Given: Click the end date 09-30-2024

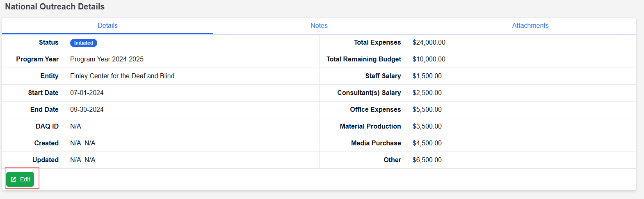Looking at the screenshot, I should (x=87, y=109).
